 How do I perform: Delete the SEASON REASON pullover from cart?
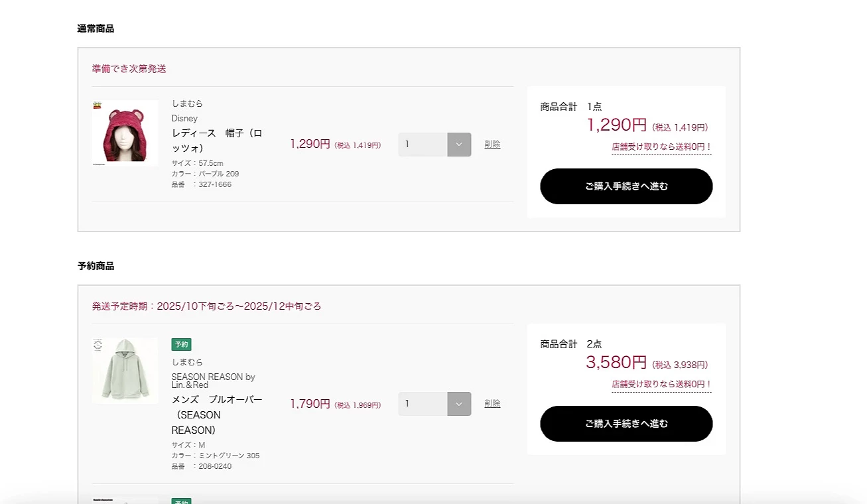(492, 404)
